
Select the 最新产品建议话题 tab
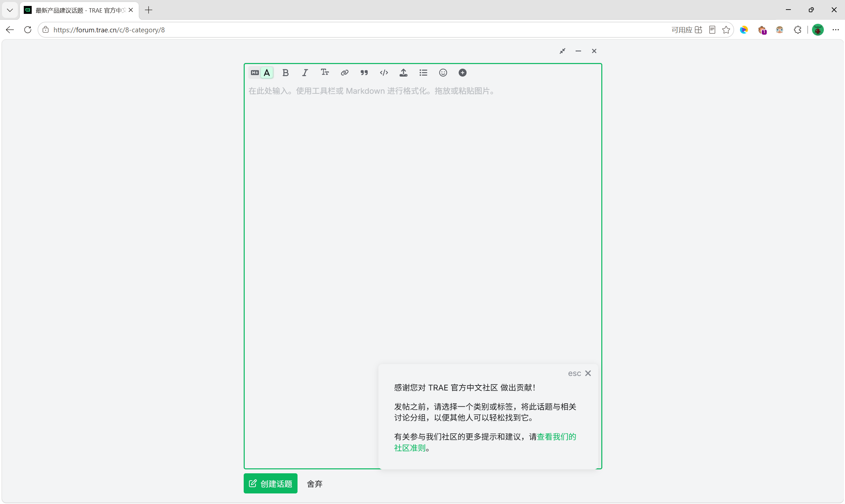79,10
